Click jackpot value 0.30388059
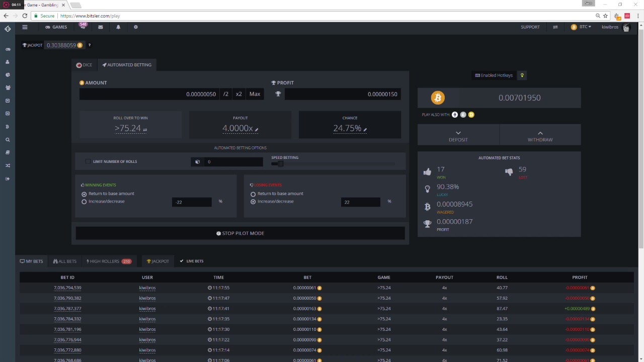 [x=61, y=45]
